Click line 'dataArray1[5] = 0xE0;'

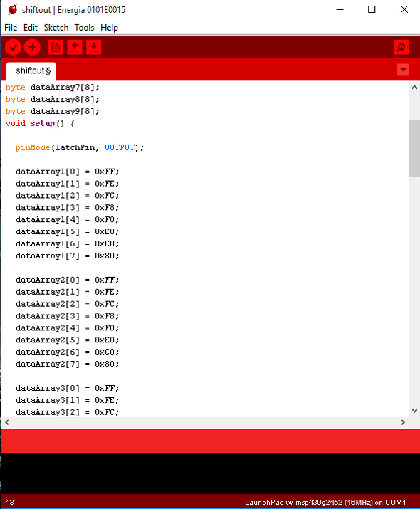click(x=68, y=231)
